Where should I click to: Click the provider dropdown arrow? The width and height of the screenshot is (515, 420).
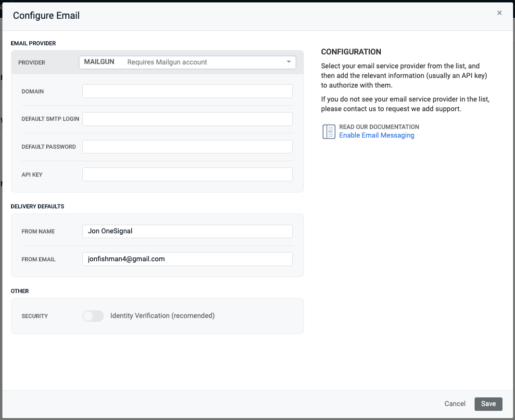pos(289,62)
